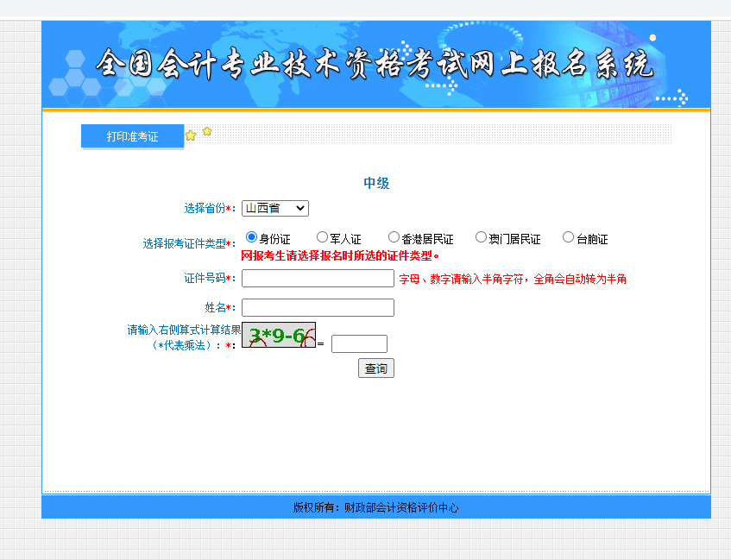
Task: Click the 选择省份 label
Action: click(x=205, y=208)
